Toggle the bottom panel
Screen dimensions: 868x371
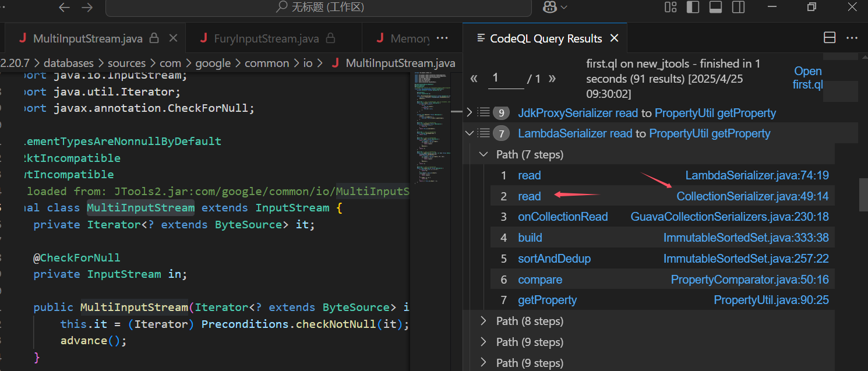click(x=715, y=7)
